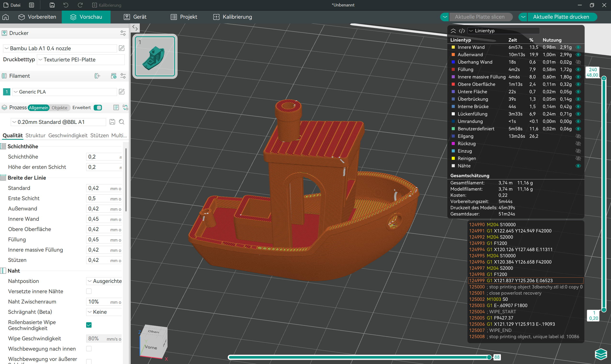Undo the last action
This screenshot has height=364, width=611.
click(x=66, y=5)
